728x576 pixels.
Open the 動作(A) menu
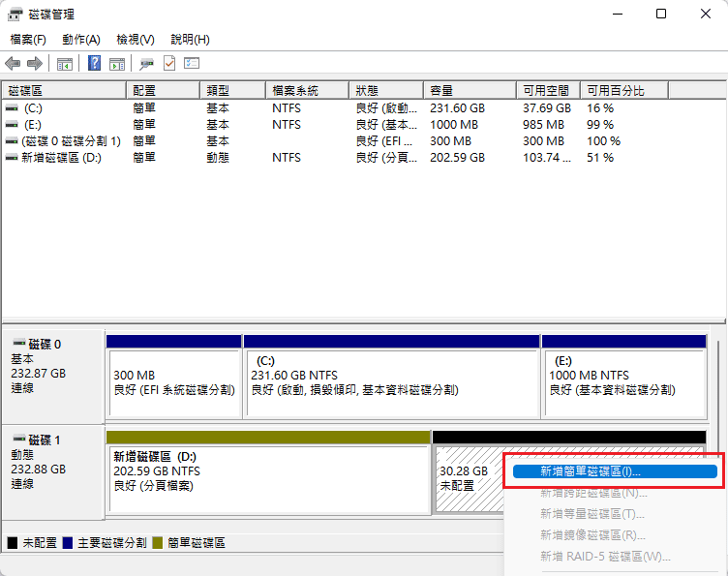coord(81,40)
